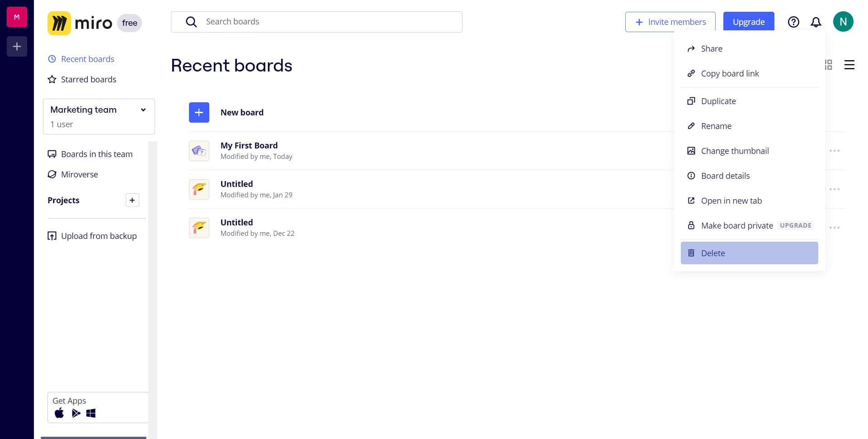
Task: Get the iOS app via the Apple icon
Action: (59, 413)
